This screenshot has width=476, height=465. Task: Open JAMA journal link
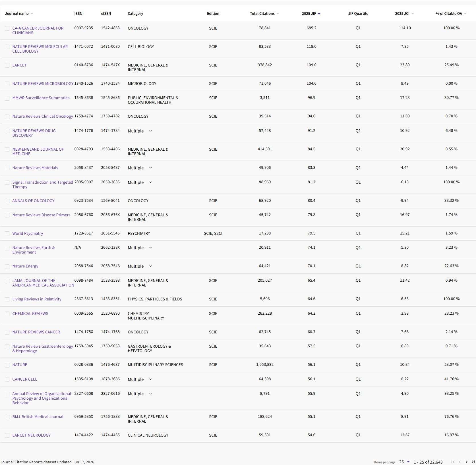coord(43,283)
